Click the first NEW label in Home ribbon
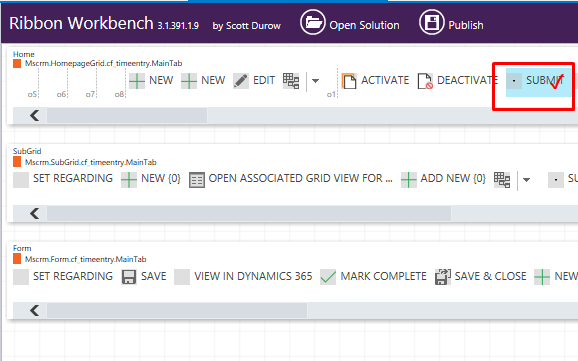 pos(161,80)
